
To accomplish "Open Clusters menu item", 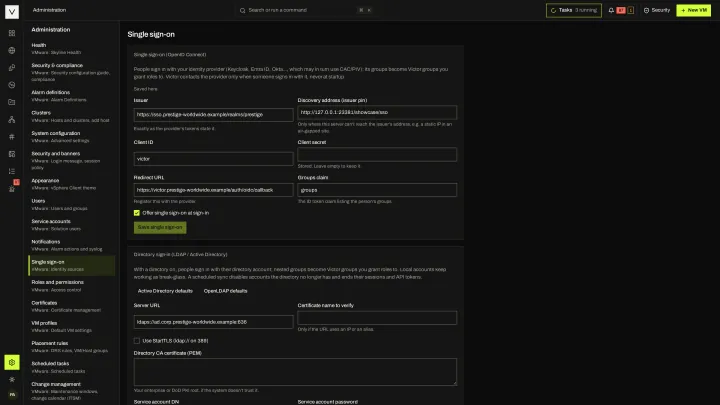I will point(72,116).
